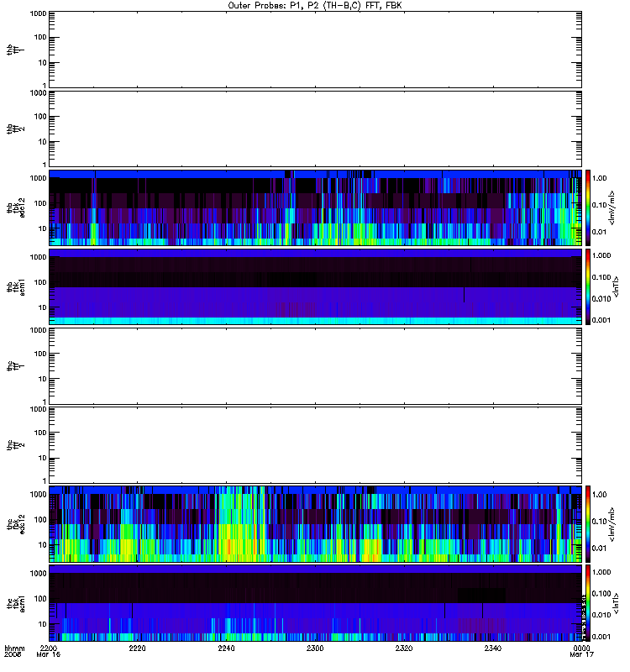Viewport: 630px width, 672px height.
Task: Select the thc fbk edc12 color bar
Action: click(588, 523)
